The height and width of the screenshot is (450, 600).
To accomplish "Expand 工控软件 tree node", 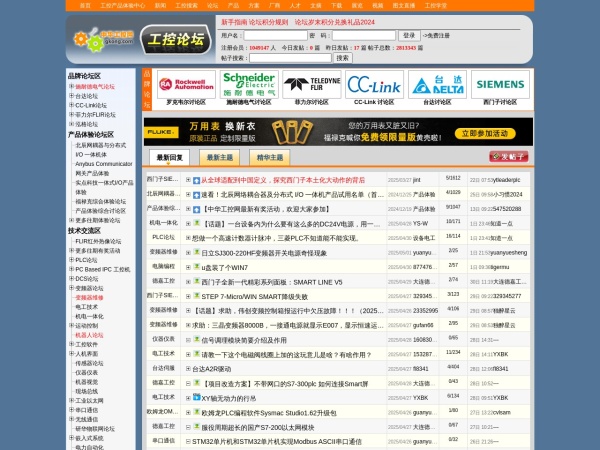I will click(x=71, y=344).
